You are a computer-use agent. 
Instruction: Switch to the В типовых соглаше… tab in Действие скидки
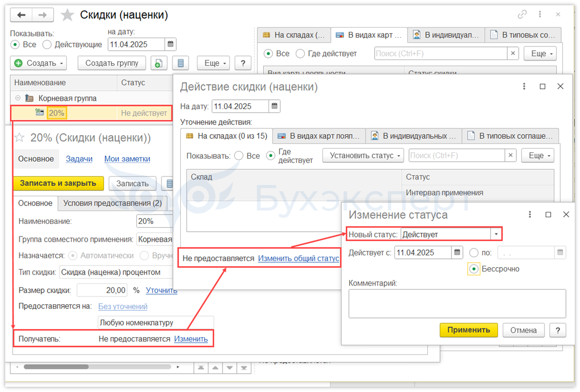(511, 136)
